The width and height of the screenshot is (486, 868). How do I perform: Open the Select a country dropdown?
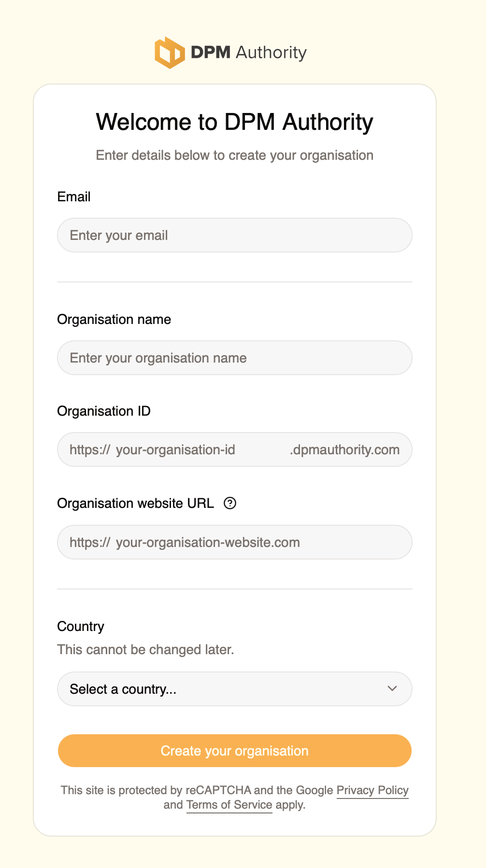234,689
